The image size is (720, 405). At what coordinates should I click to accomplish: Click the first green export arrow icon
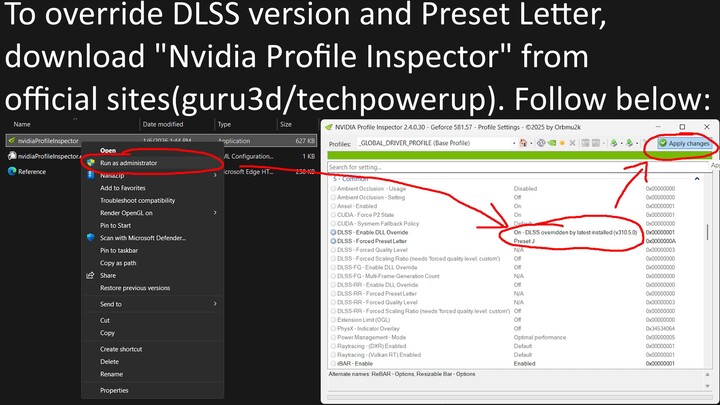(614, 143)
